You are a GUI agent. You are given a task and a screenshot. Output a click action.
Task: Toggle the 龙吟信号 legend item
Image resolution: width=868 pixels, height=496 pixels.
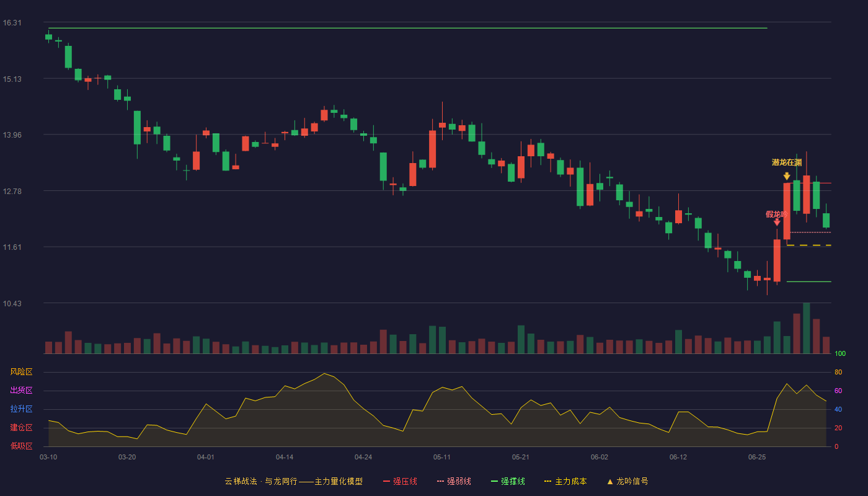(627, 481)
